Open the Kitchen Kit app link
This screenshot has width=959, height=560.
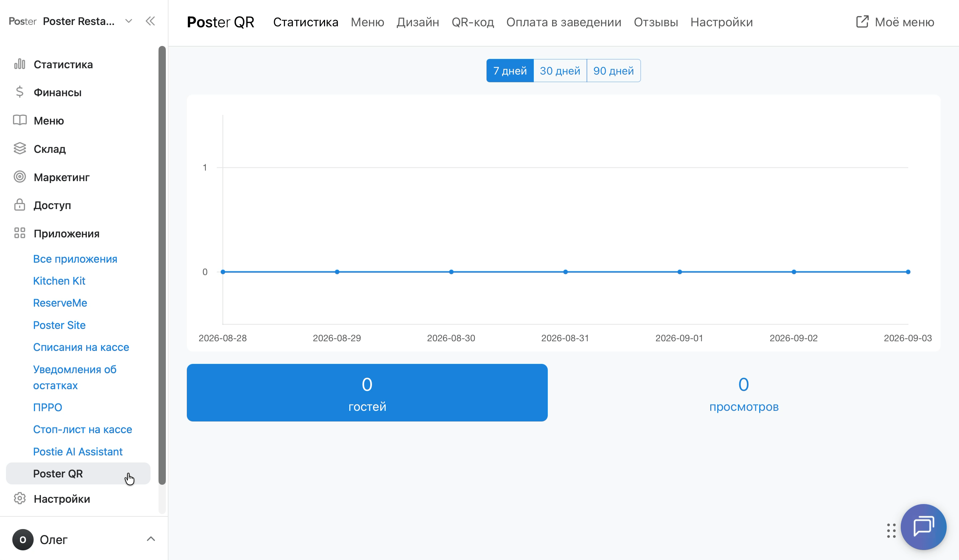tap(59, 281)
